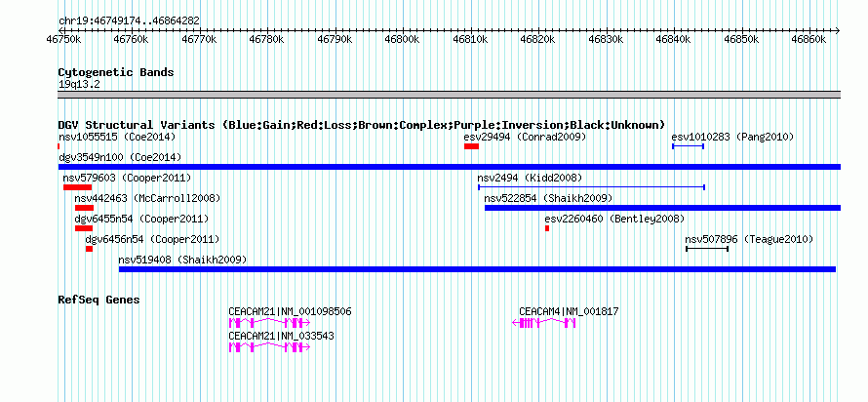
Task: Click the 46780k ruler tick label
Action: point(267,39)
